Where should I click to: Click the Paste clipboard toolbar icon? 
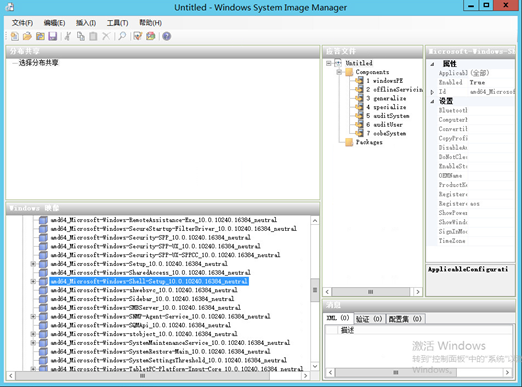tap(93, 36)
